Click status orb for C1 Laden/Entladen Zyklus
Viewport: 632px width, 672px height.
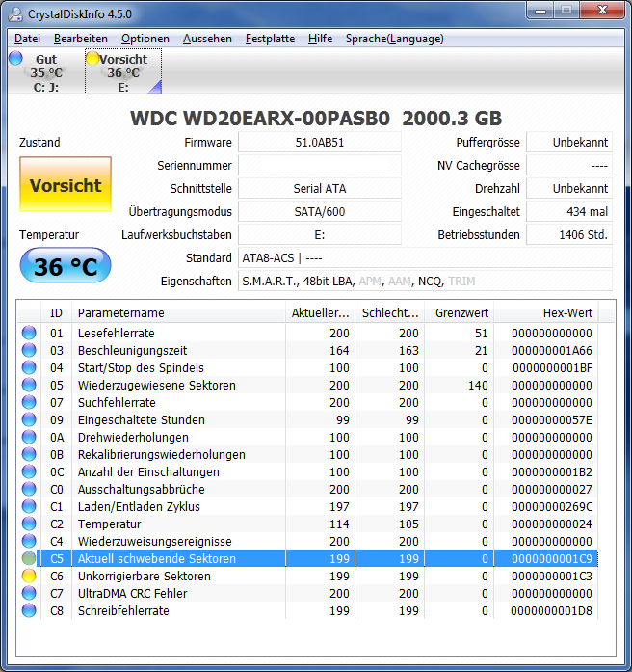29,506
